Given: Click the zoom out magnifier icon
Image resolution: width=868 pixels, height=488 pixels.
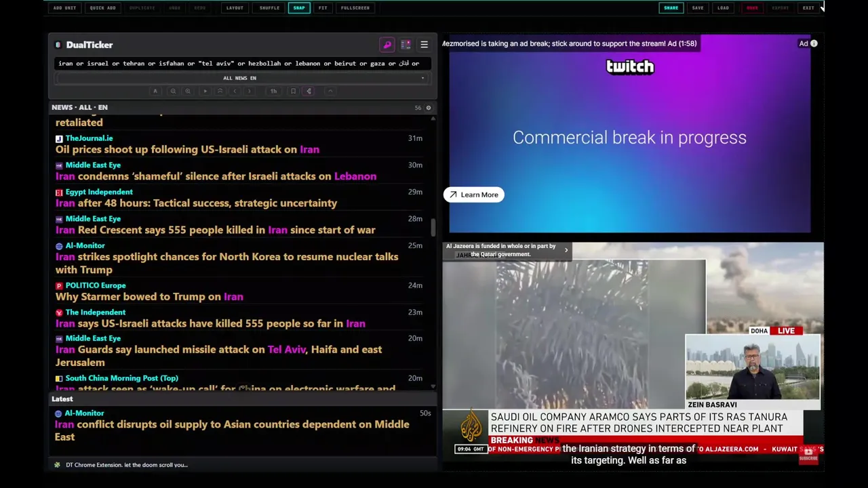Looking at the screenshot, I should [173, 91].
